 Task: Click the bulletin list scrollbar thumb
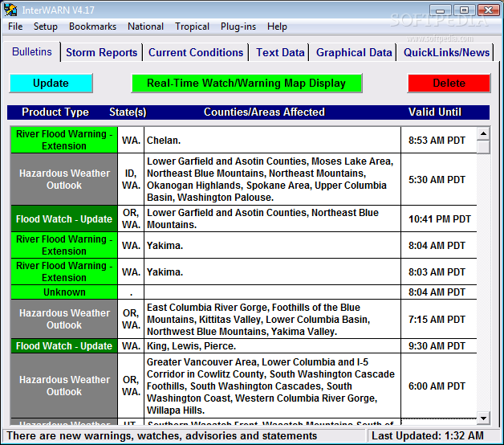click(x=483, y=147)
